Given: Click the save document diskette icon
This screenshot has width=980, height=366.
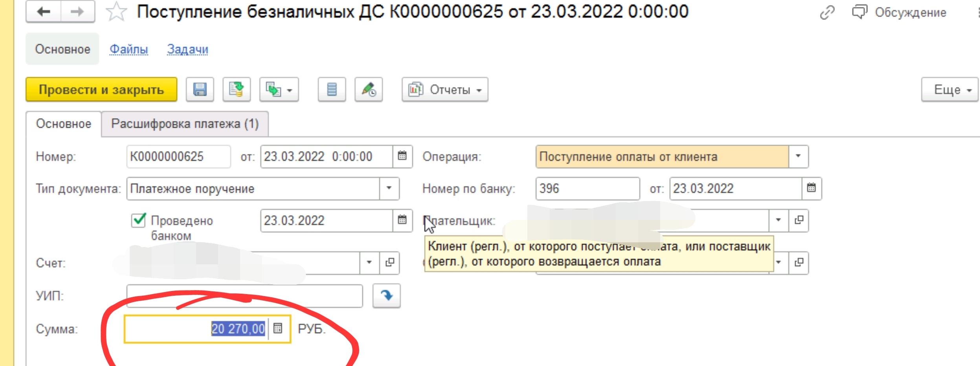Looking at the screenshot, I should 200,90.
